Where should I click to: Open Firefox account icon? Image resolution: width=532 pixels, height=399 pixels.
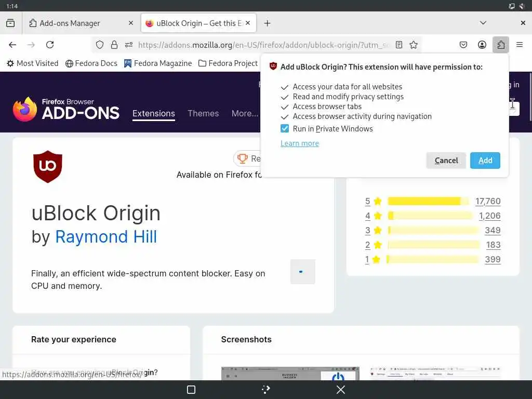[482, 45]
